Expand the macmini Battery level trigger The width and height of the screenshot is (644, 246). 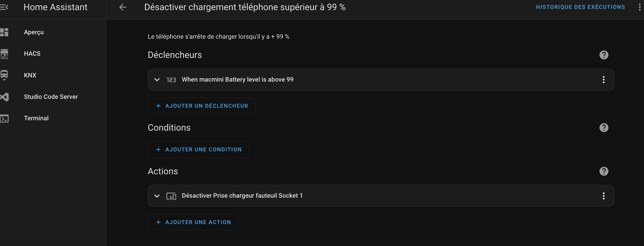point(157,80)
